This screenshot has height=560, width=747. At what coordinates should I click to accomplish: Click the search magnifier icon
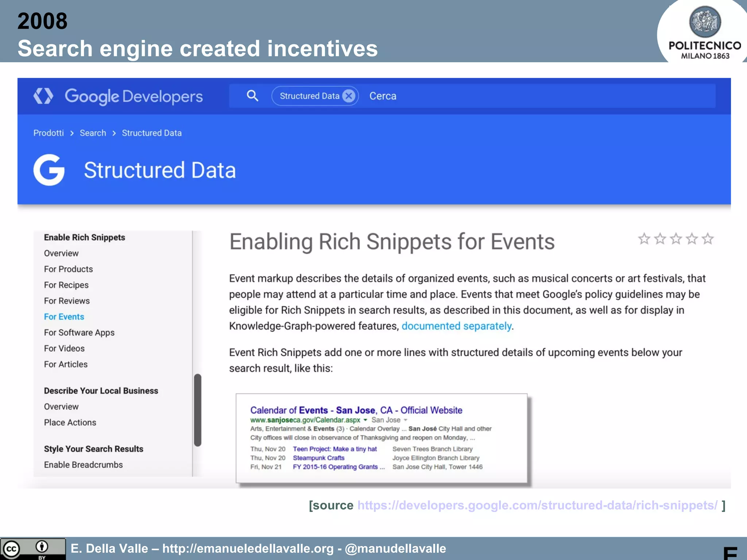(x=252, y=96)
